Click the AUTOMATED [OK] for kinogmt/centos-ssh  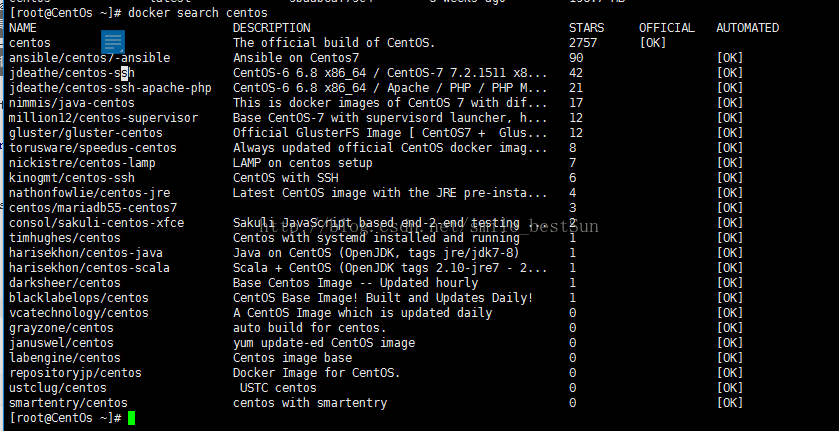[730, 178]
